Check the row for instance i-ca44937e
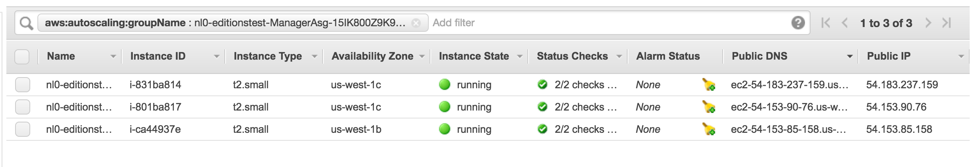Image resolution: width=980 pixels, height=167 pixels. [x=23, y=129]
